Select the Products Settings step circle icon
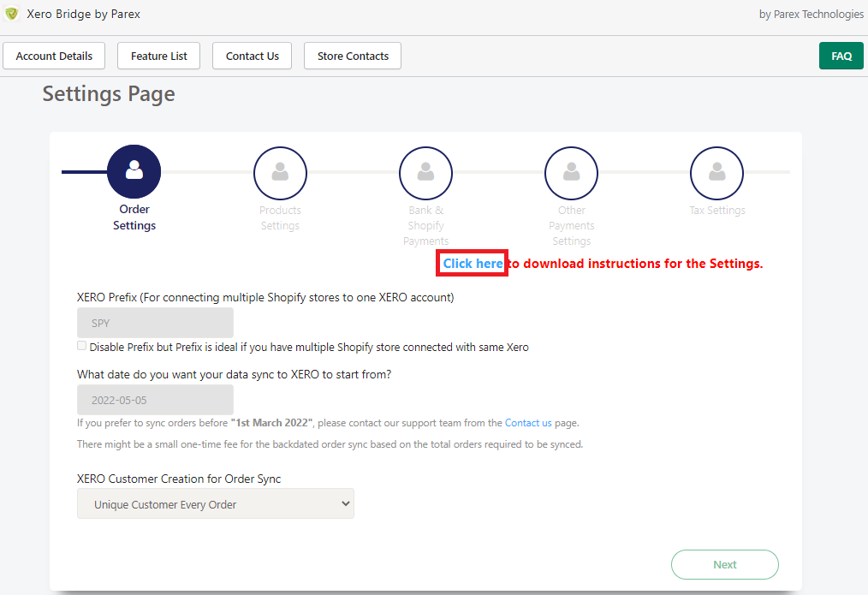868x595 pixels. [x=280, y=173]
